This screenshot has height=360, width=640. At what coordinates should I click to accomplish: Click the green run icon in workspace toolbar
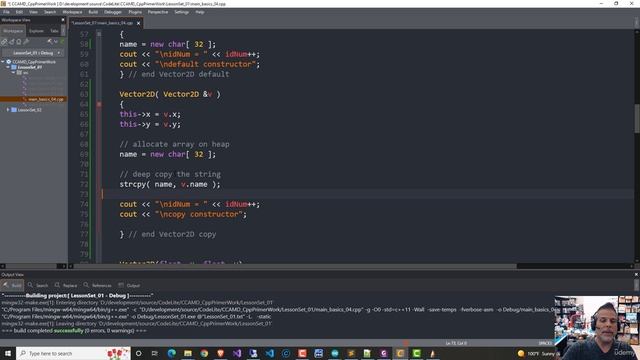62,42
